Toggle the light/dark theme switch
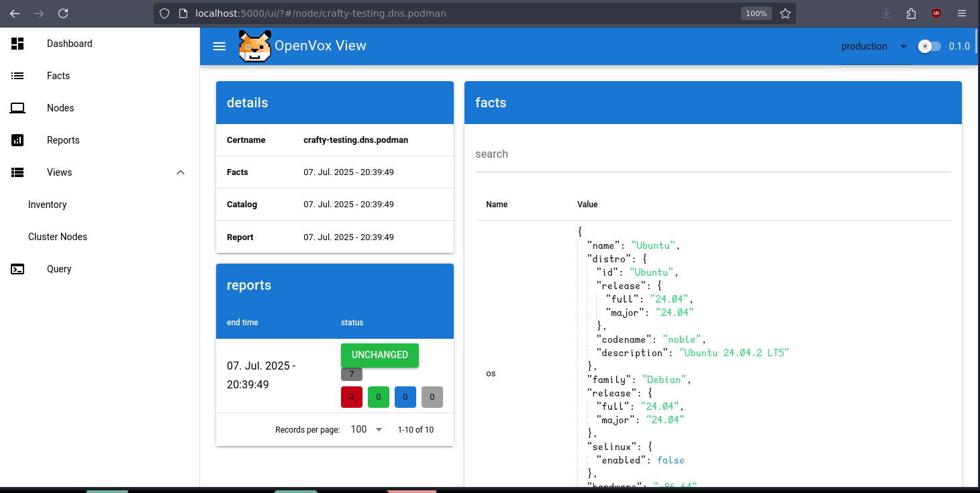 [x=929, y=46]
